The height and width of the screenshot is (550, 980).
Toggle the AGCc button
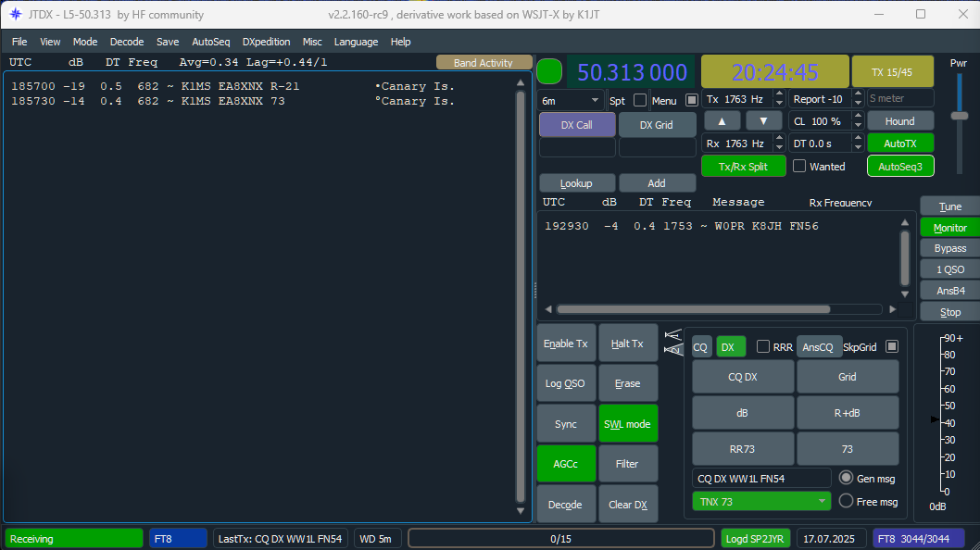(566, 464)
